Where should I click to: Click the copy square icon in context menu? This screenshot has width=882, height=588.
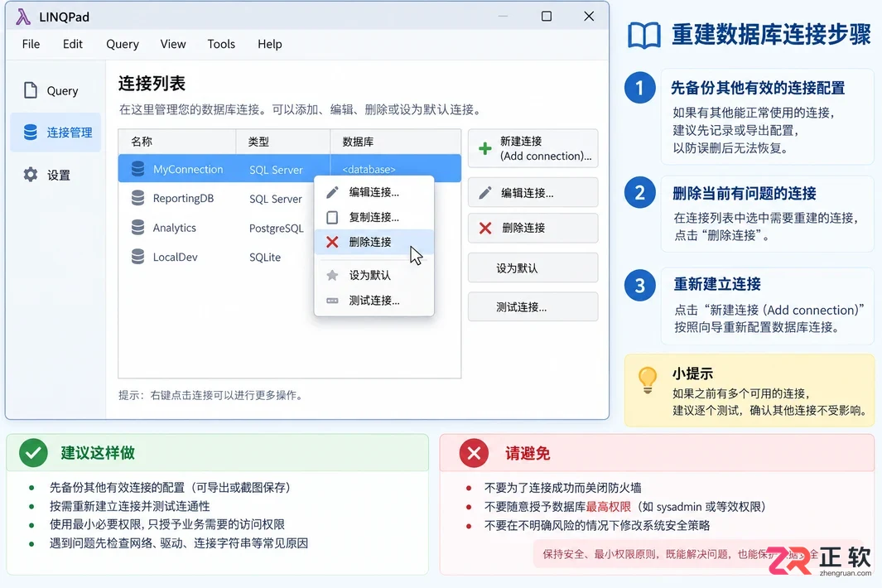tap(332, 217)
